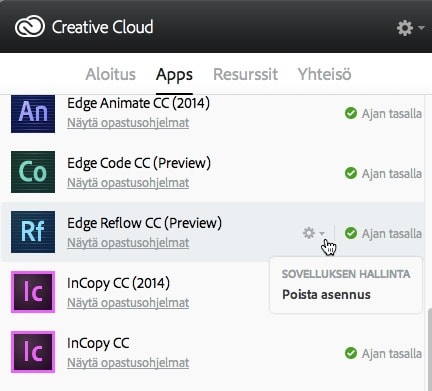Image resolution: width=432 pixels, height=391 pixels.
Task: Click the Edge Reflow CC Rf icon
Action: [33, 232]
